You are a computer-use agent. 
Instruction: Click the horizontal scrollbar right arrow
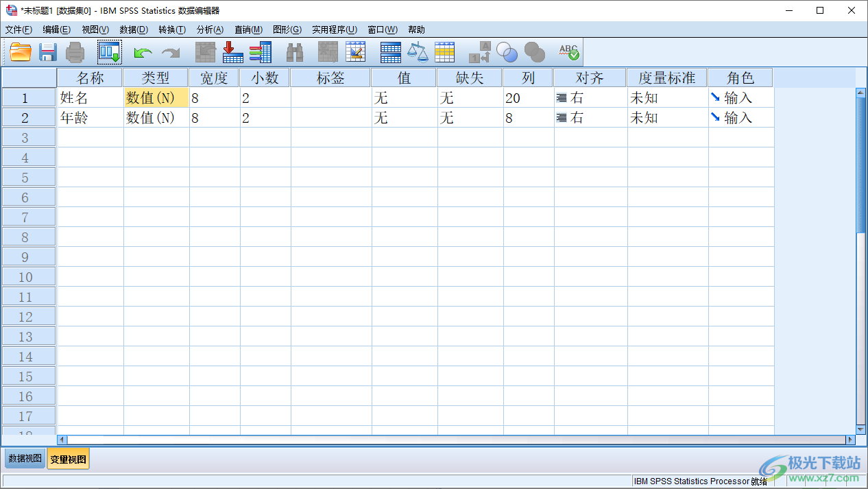pyautogui.click(x=851, y=440)
